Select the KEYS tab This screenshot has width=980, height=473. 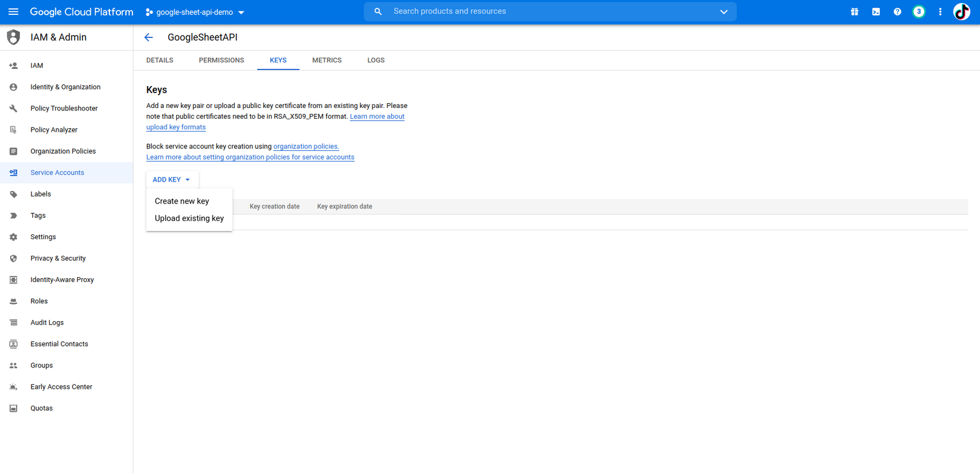point(278,61)
